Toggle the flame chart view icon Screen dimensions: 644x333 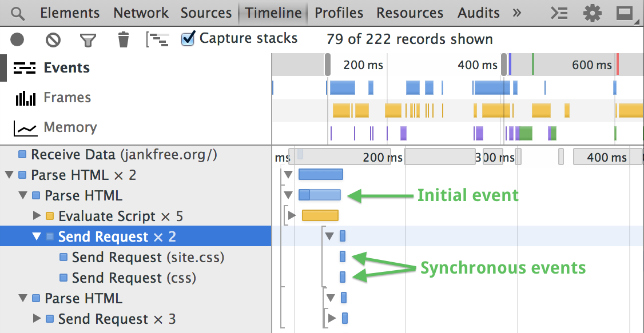(158, 39)
